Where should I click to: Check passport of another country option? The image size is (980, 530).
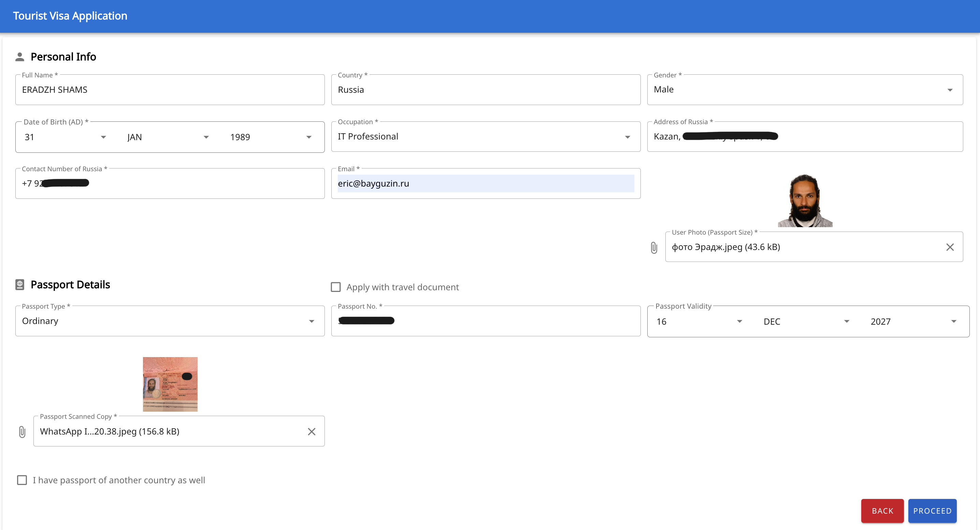(22, 480)
